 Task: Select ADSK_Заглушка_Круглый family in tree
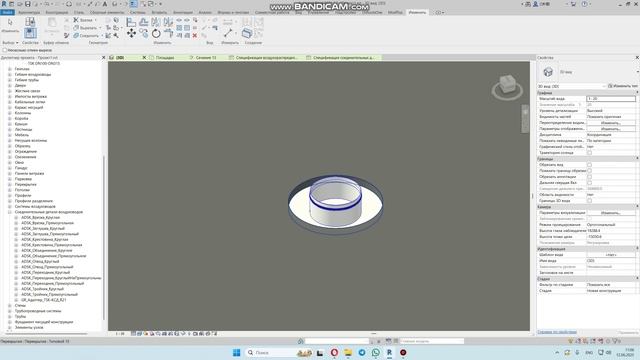pyautogui.click(x=43, y=229)
